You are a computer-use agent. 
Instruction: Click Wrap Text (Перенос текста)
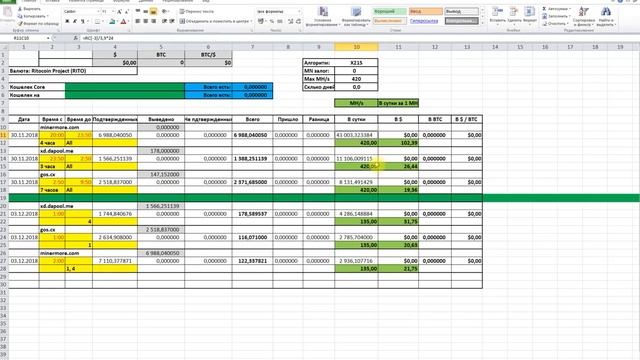[197, 11]
